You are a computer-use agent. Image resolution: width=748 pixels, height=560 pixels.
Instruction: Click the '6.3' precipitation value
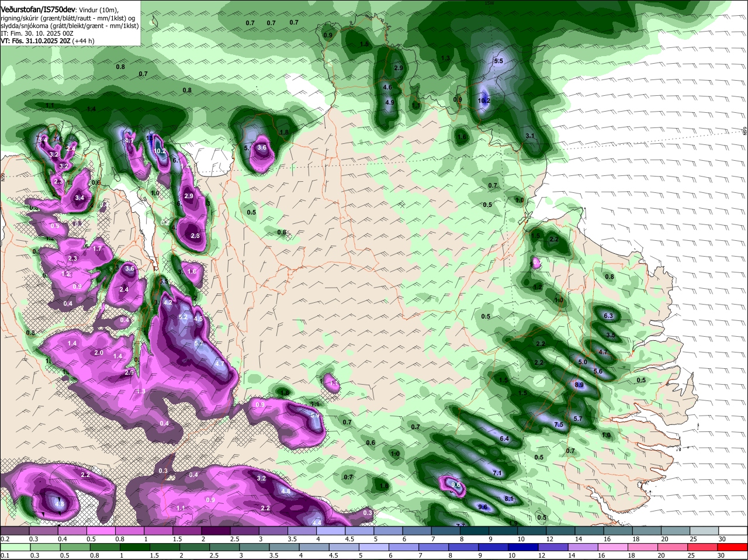pos(608,316)
